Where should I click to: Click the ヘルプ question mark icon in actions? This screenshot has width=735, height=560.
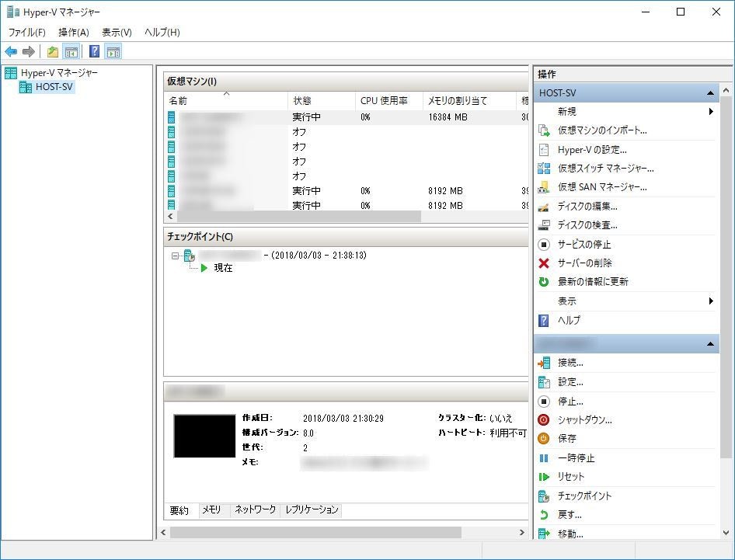coord(544,321)
